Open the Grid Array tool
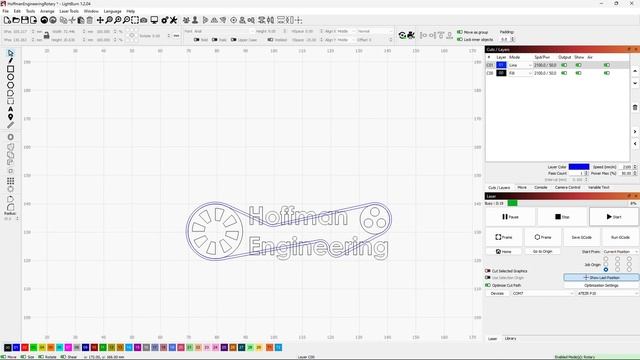Viewport: 640px width, 360px height. (x=11, y=181)
